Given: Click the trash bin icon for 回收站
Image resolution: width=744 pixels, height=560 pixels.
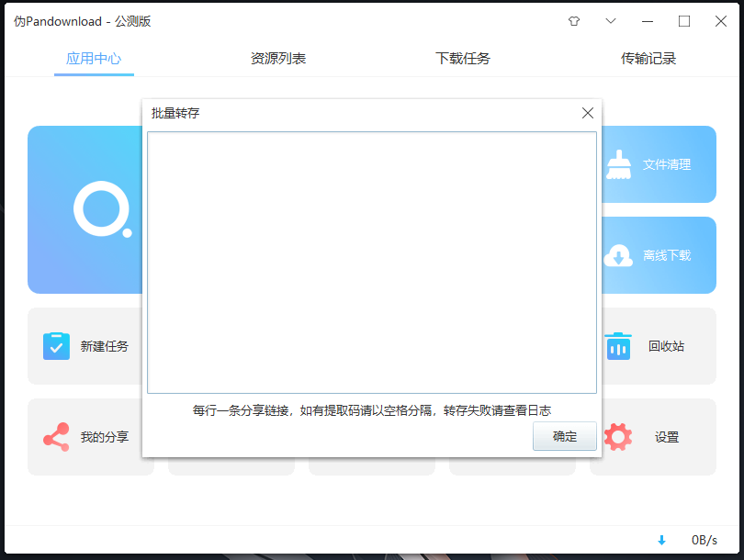Looking at the screenshot, I should (618, 346).
